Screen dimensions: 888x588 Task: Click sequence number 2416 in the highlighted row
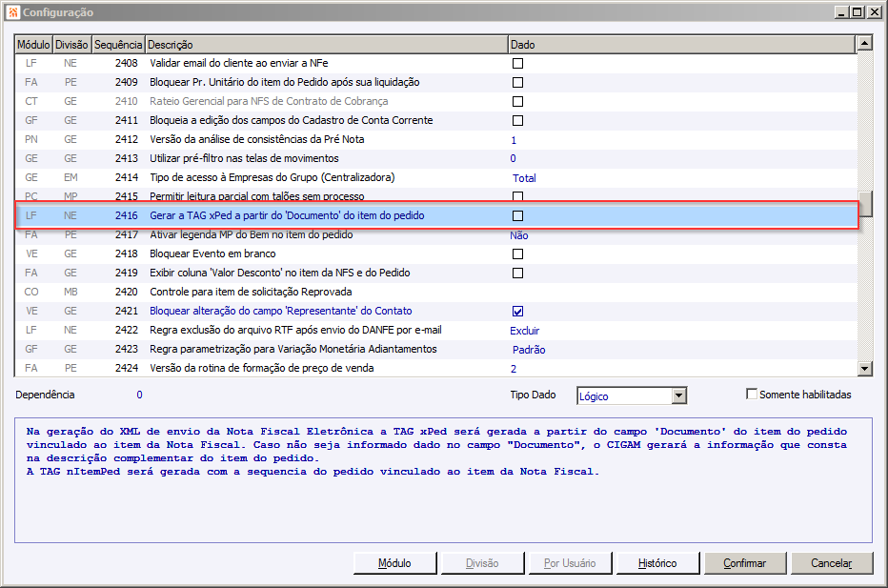[x=127, y=215]
